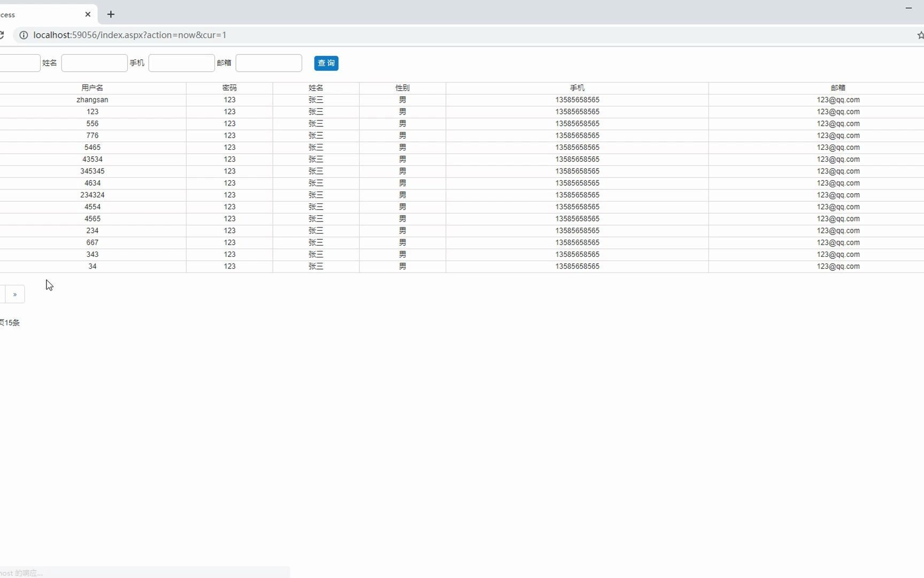This screenshot has height=578, width=924.
Task: Select username cell 4634
Action: (93, 183)
